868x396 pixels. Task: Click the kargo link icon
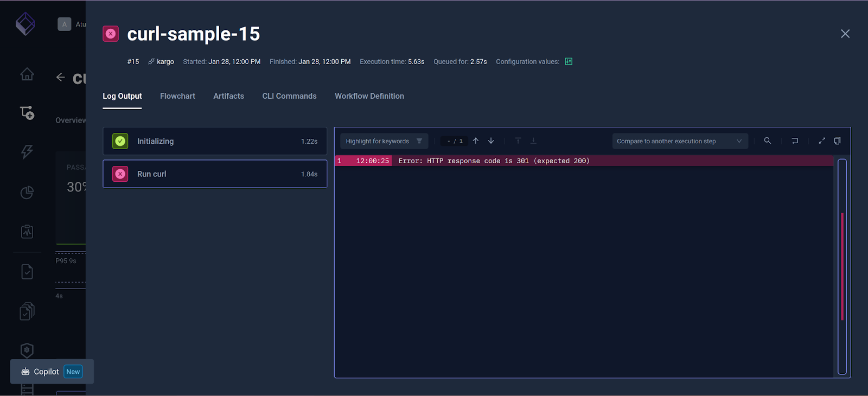pos(151,62)
